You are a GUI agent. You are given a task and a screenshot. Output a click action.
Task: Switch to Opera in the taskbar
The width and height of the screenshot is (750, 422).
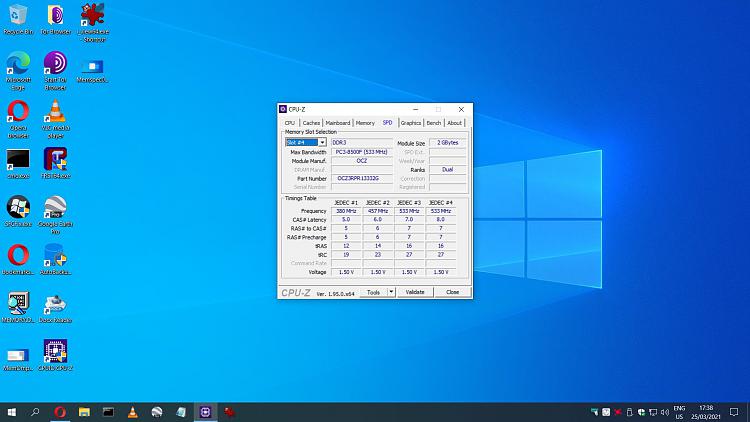tap(60, 412)
